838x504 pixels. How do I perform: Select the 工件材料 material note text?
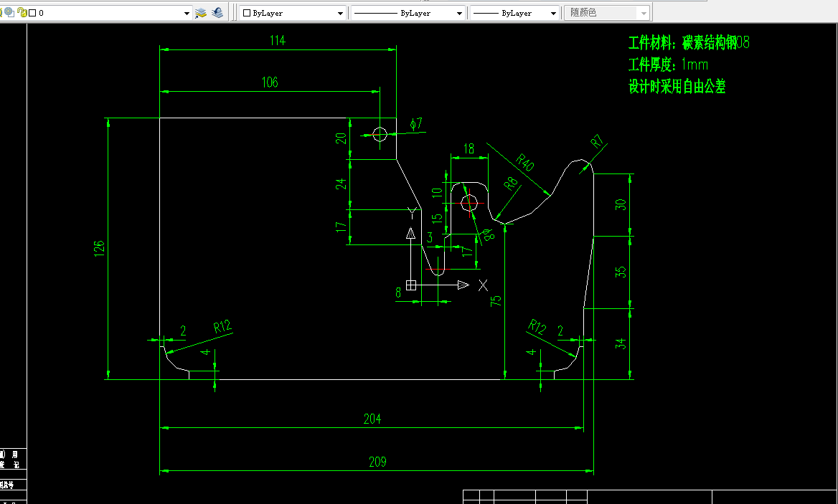pos(689,43)
